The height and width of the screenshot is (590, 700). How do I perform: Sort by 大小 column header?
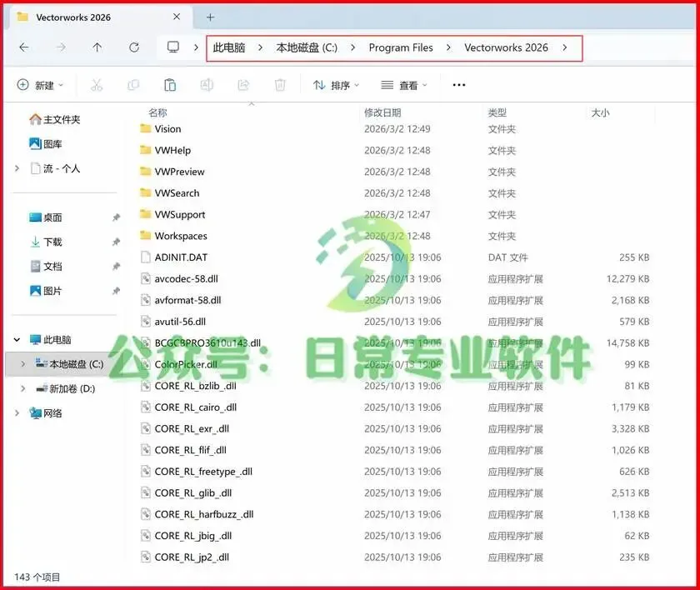click(x=600, y=112)
